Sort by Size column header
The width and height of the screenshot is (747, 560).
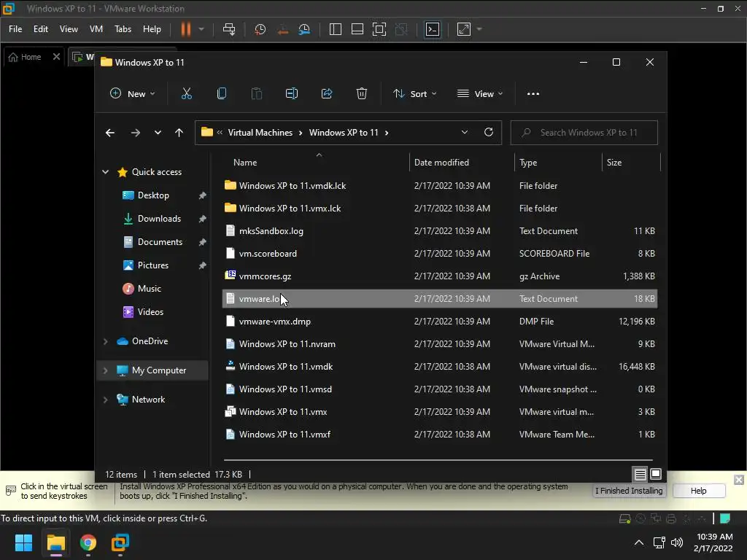coord(631,163)
